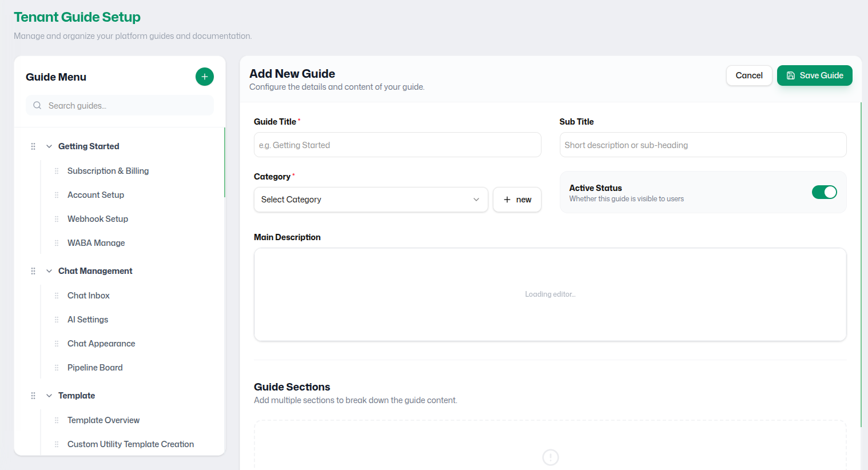Viewport: 868px width, 470px height.
Task: Click the search magnifier icon
Action: point(37,105)
